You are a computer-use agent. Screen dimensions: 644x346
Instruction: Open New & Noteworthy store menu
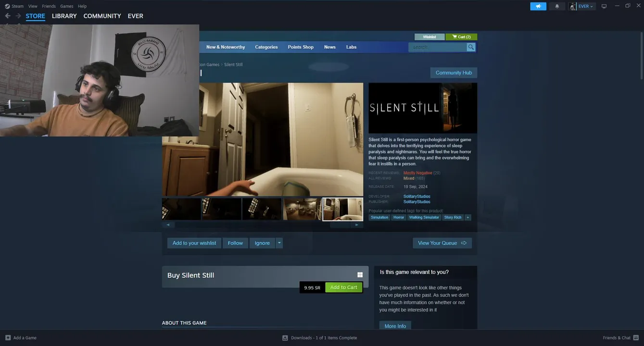pyautogui.click(x=226, y=47)
